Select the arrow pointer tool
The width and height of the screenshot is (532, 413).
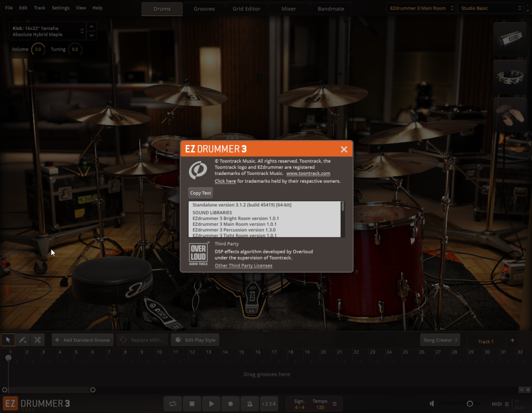[x=8, y=340]
